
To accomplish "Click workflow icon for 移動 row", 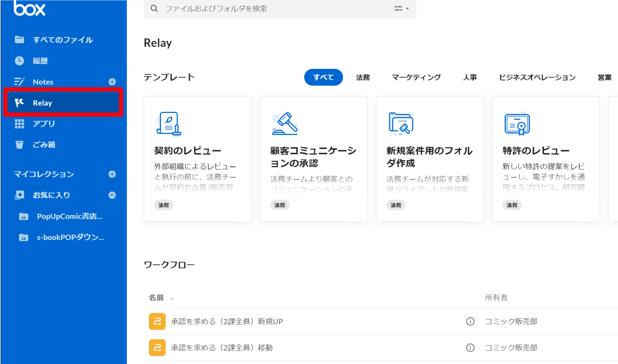I will pyautogui.click(x=157, y=347).
